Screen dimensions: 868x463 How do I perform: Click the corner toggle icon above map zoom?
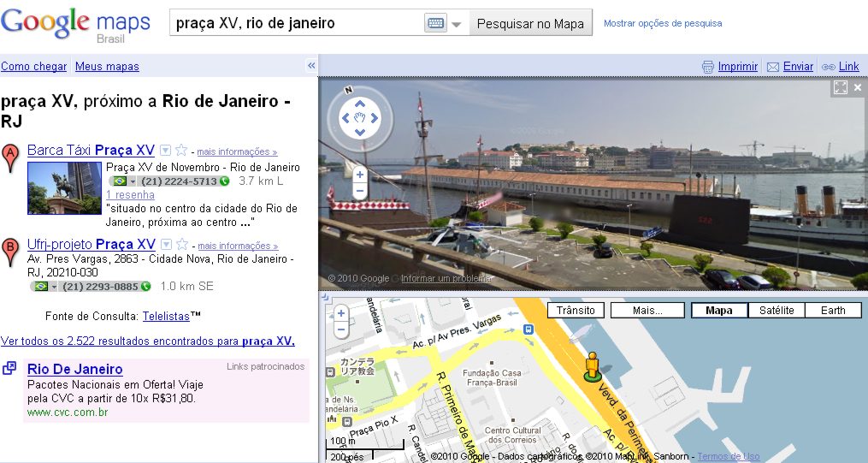tap(324, 298)
